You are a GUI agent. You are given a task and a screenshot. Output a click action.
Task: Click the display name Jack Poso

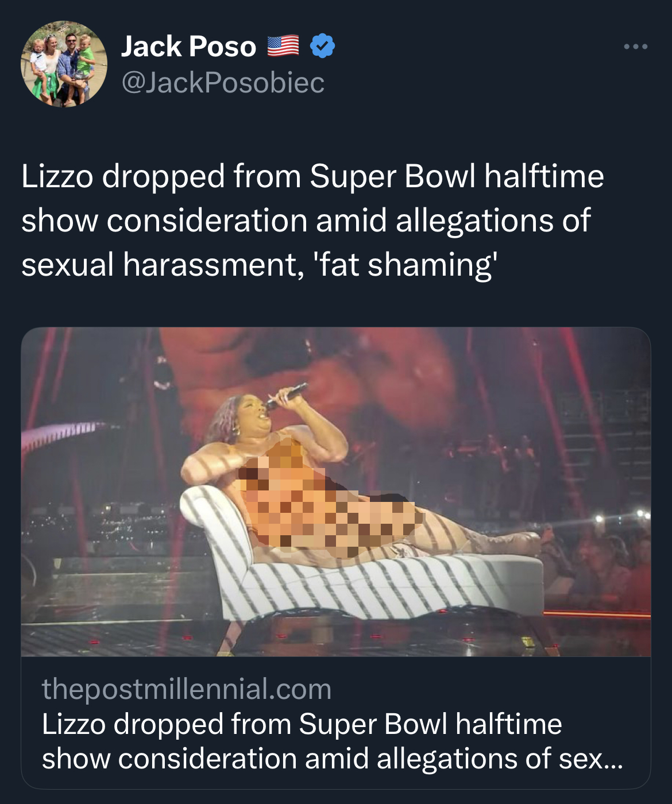[x=188, y=47]
